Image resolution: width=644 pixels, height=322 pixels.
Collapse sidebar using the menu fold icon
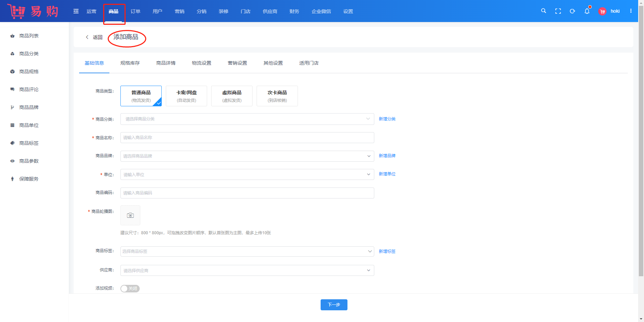click(76, 11)
